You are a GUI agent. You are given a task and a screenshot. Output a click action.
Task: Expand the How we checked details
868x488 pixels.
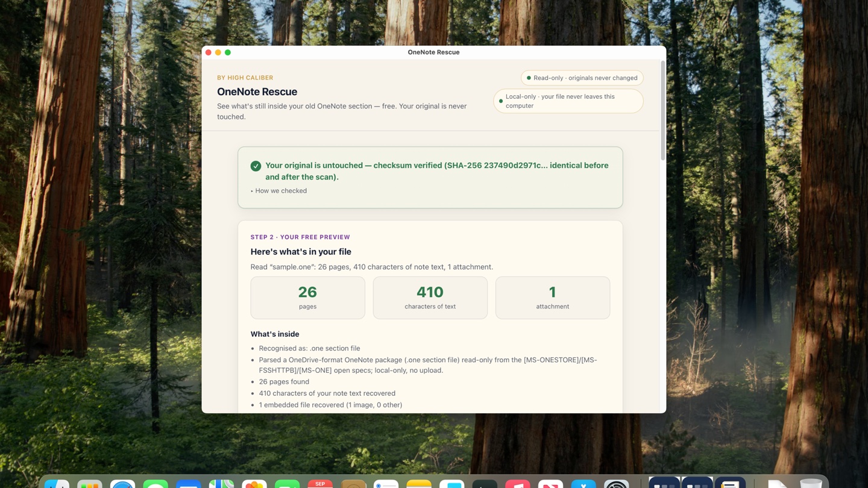[x=279, y=191]
